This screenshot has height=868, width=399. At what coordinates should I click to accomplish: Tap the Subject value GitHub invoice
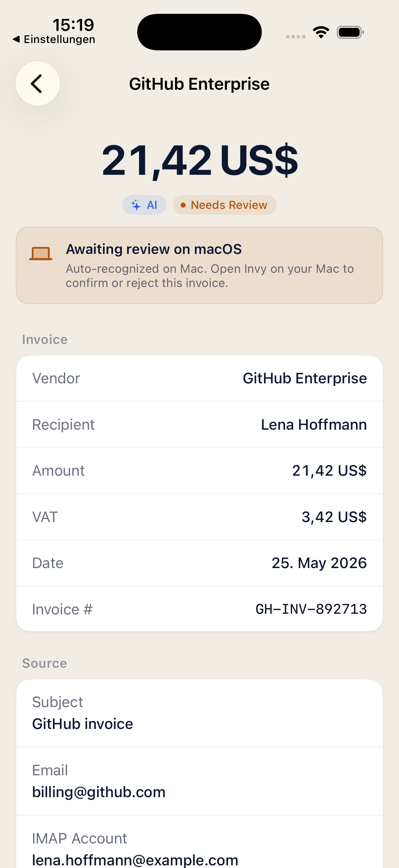[82, 724]
